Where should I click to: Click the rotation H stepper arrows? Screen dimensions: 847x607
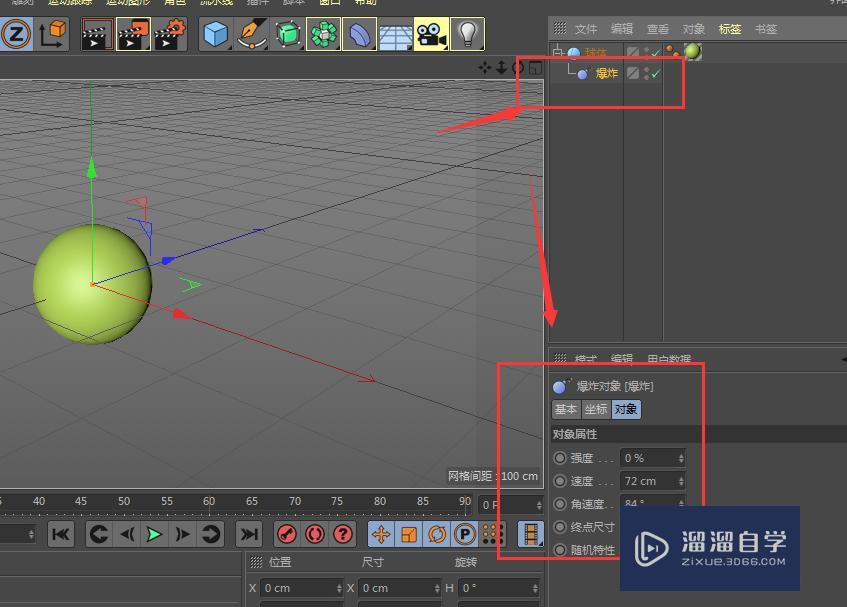[x=535, y=588]
